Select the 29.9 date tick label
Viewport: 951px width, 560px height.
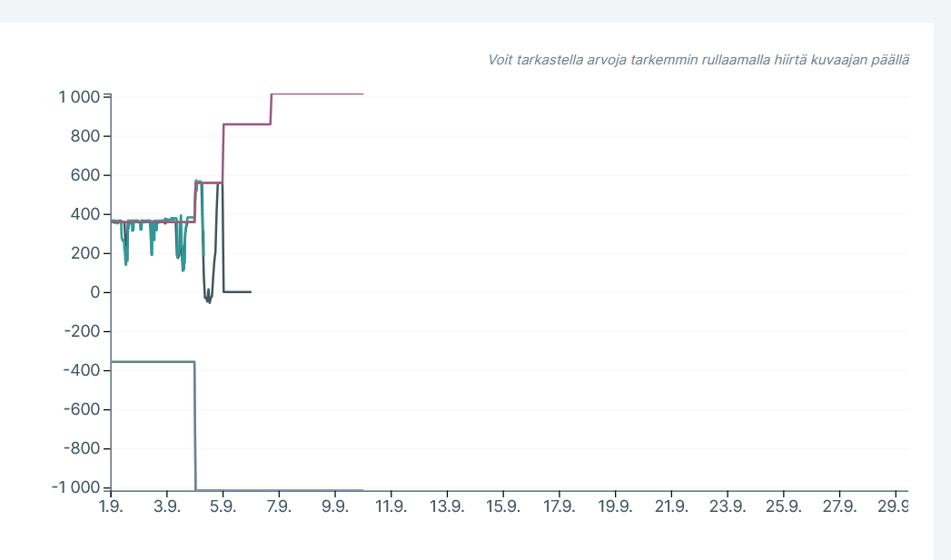892,506
